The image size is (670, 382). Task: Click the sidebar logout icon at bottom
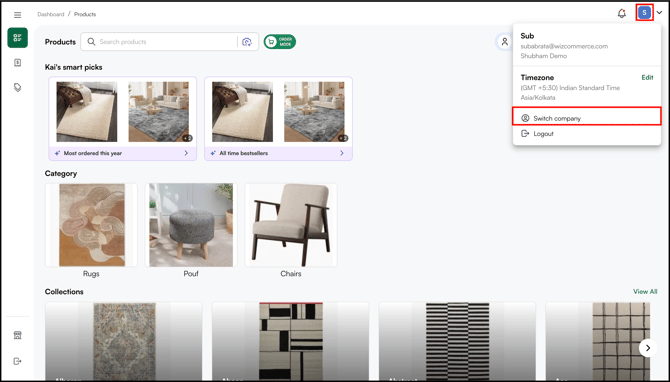click(18, 361)
